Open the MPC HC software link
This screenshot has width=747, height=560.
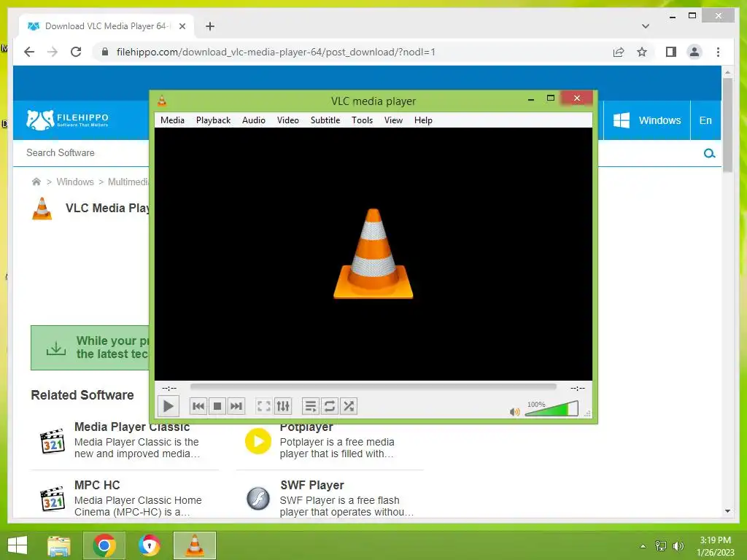tap(97, 485)
